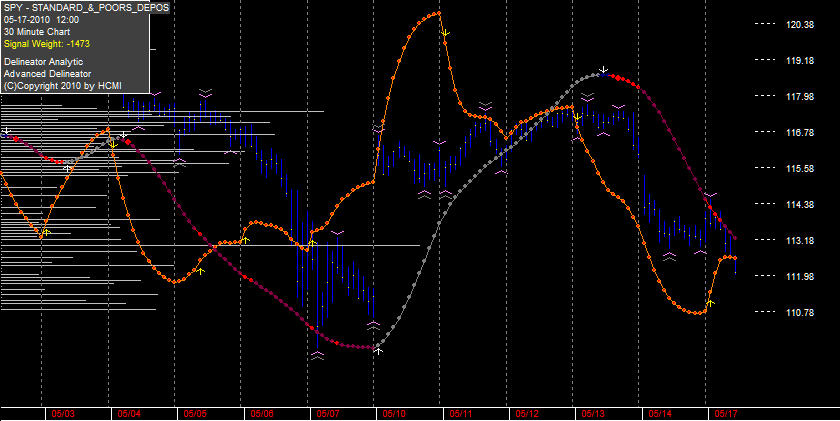Click the yellow down arrow at the 05/11 peak
The image size is (840, 421).
tap(445, 33)
